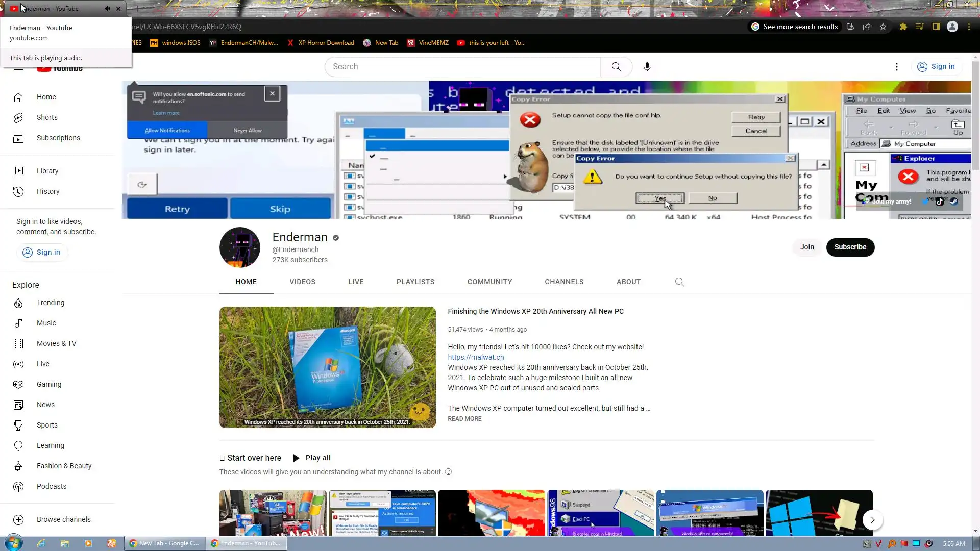The width and height of the screenshot is (980, 551).
Task: Open Shorts from the sidebar
Action: 47,117
